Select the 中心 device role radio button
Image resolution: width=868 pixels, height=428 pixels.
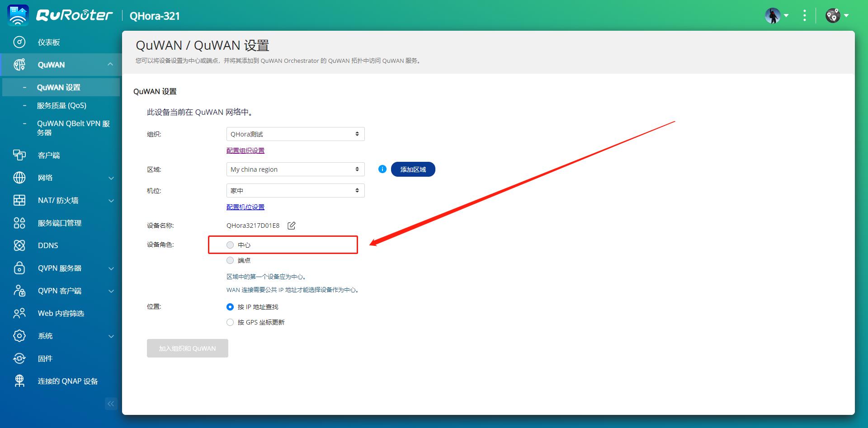[230, 245]
